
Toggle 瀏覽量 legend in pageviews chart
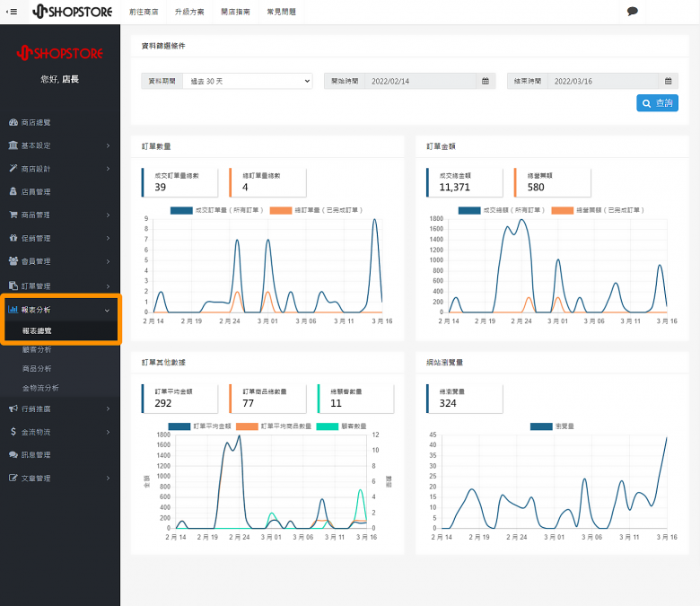click(x=552, y=426)
